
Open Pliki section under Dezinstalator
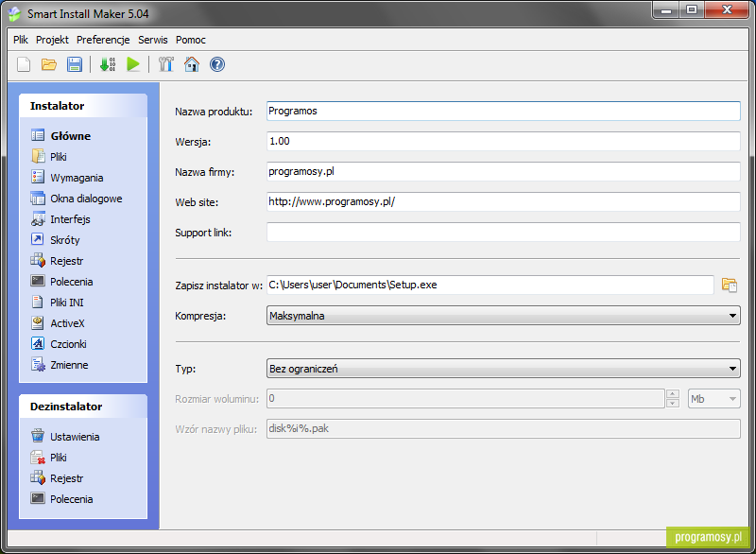49,458
